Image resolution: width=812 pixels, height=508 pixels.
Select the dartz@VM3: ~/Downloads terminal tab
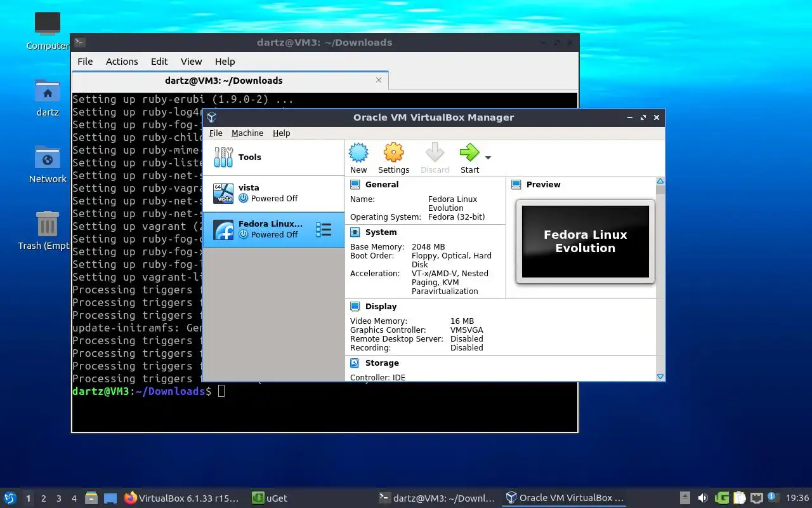tap(230, 81)
